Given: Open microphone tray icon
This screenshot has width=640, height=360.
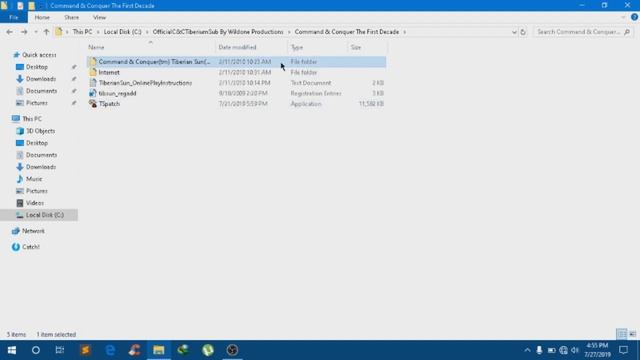Looking at the screenshot, I should [539, 350].
